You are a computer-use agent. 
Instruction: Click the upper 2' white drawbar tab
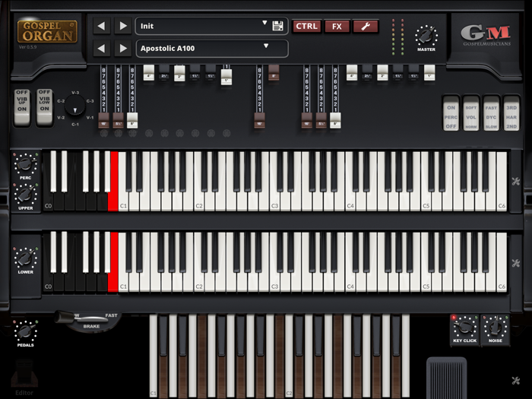tap(179, 73)
